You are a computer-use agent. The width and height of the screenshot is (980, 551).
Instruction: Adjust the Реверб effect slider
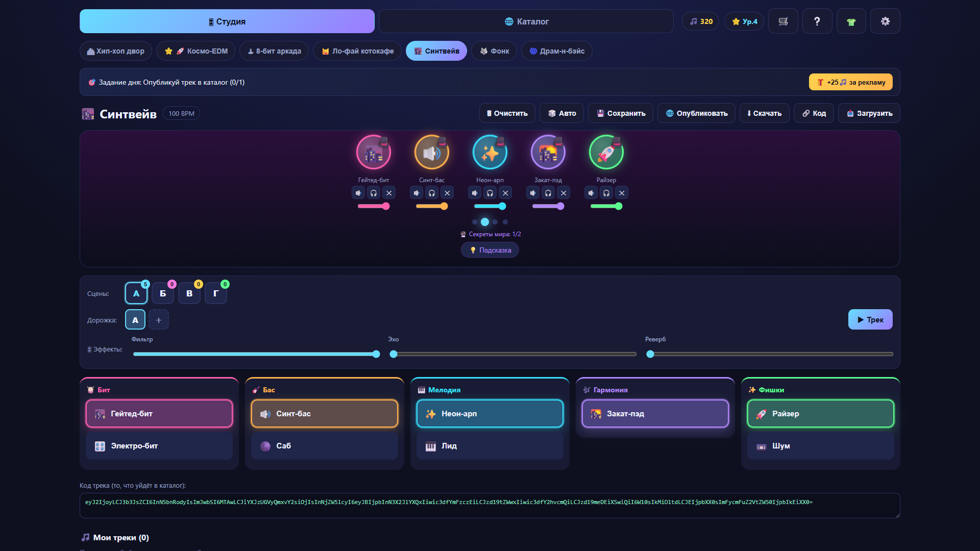tap(771, 354)
